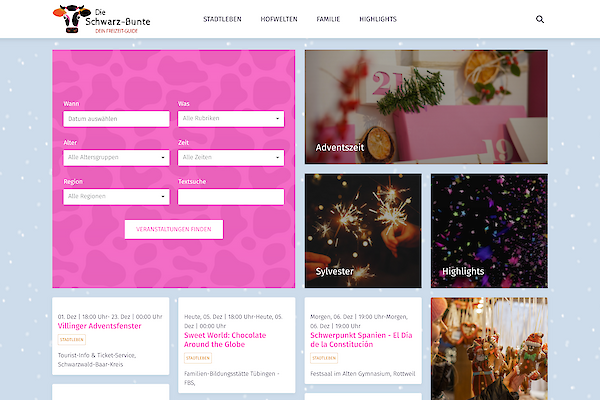The image size is (600, 400).
Task: Open the Sylvester sparkler tile
Action: click(363, 229)
